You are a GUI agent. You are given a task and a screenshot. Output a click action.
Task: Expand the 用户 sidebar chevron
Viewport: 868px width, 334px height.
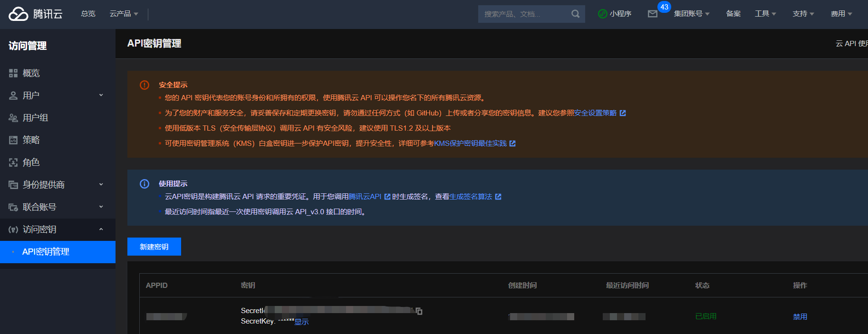click(x=101, y=95)
